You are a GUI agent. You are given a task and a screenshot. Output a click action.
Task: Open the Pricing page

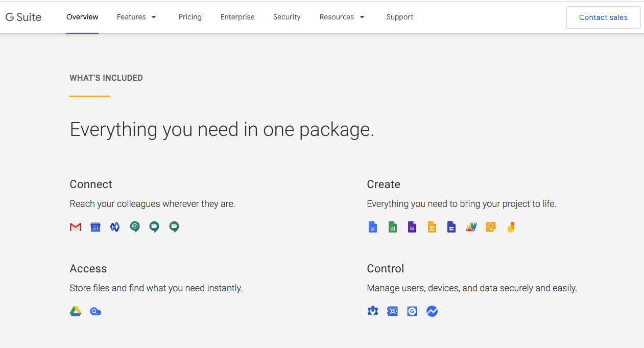(x=190, y=17)
